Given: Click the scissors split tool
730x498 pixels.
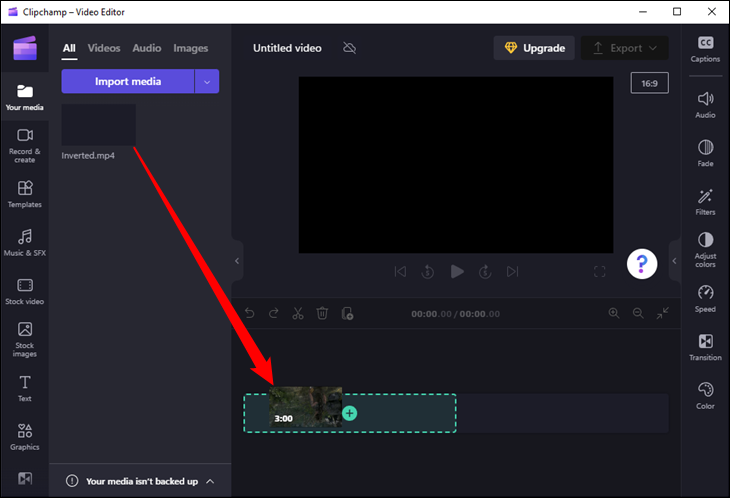Looking at the screenshot, I should pos(297,313).
